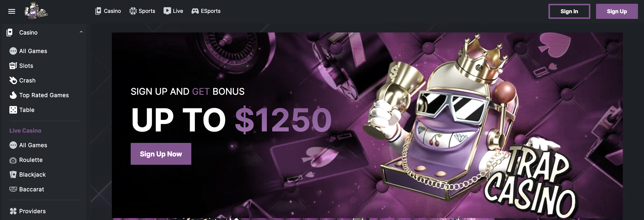
Task: Open the Casino tab in top navigation
Action: 108,11
